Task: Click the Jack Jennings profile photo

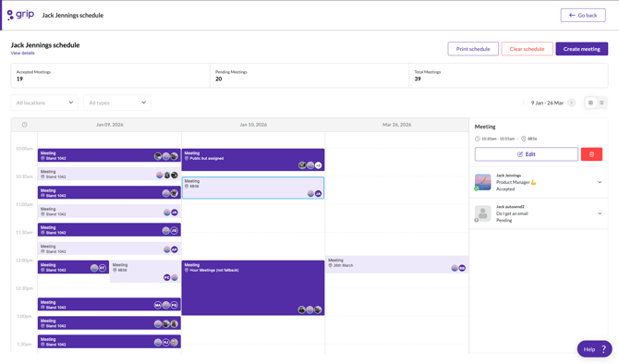Action: 483,182
